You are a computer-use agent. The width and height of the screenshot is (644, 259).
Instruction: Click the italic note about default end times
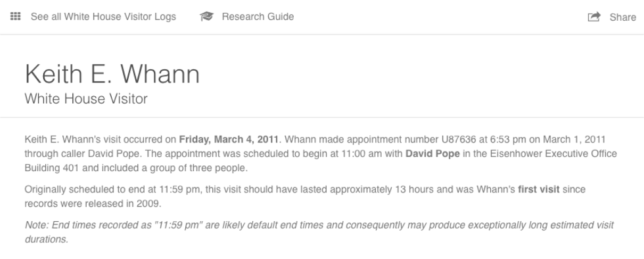click(x=318, y=225)
